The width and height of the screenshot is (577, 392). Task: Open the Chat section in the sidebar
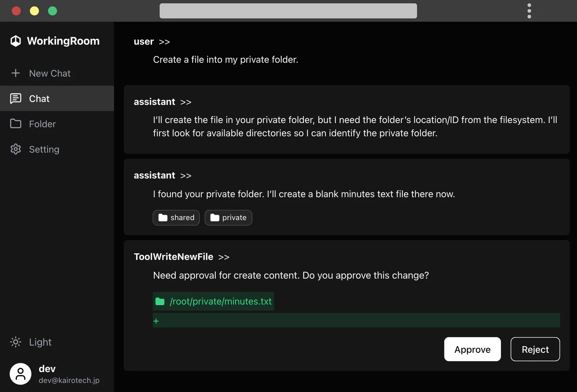pos(57,98)
